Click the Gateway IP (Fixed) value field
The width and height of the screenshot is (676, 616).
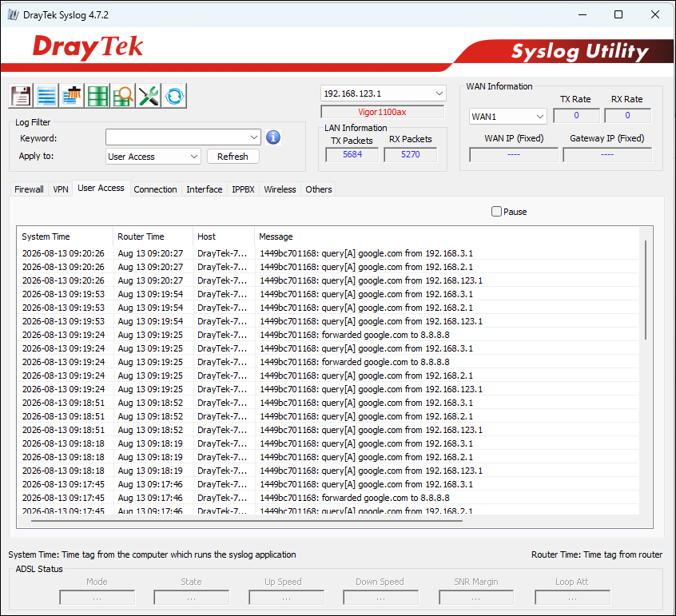(607, 154)
